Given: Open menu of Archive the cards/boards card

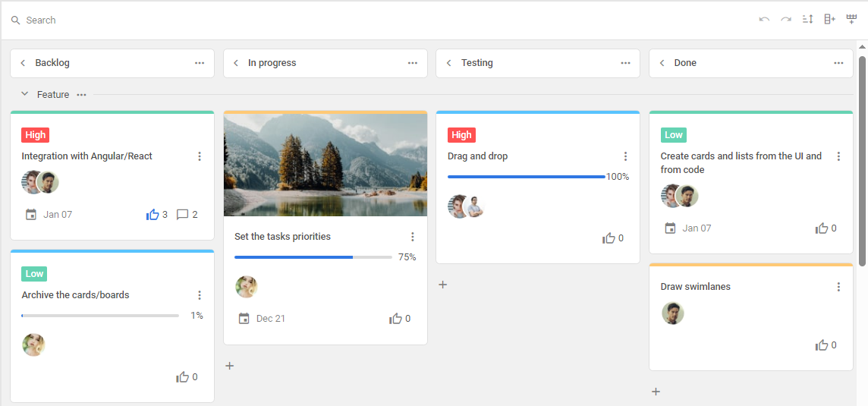Looking at the screenshot, I should click(x=200, y=295).
